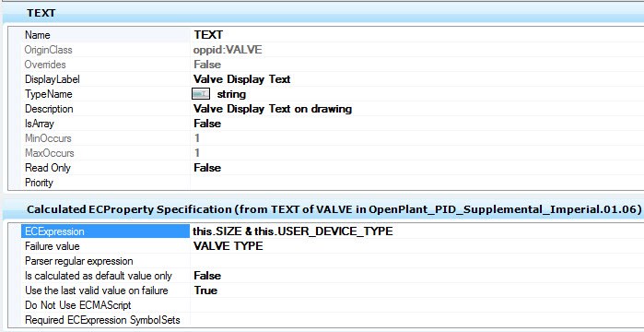Toggle IsArray value False
644x332 pixels.
pyautogui.click(x=416, y=124)
